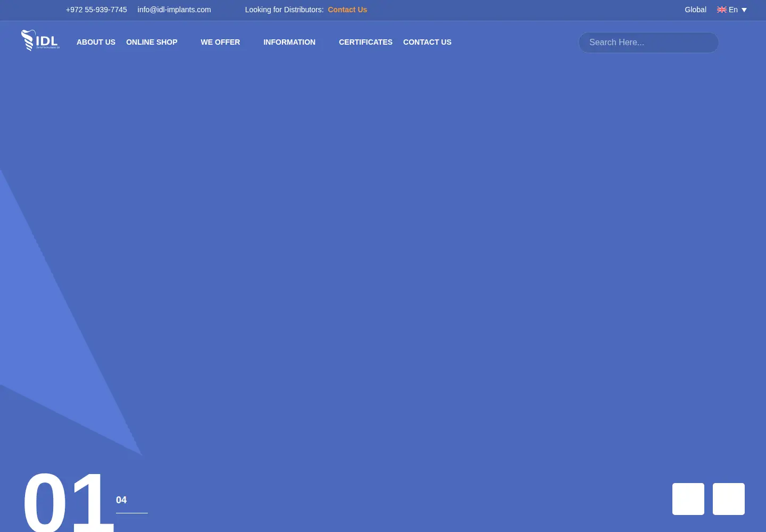Go to the CERTIFICATES page

(365, 42)
